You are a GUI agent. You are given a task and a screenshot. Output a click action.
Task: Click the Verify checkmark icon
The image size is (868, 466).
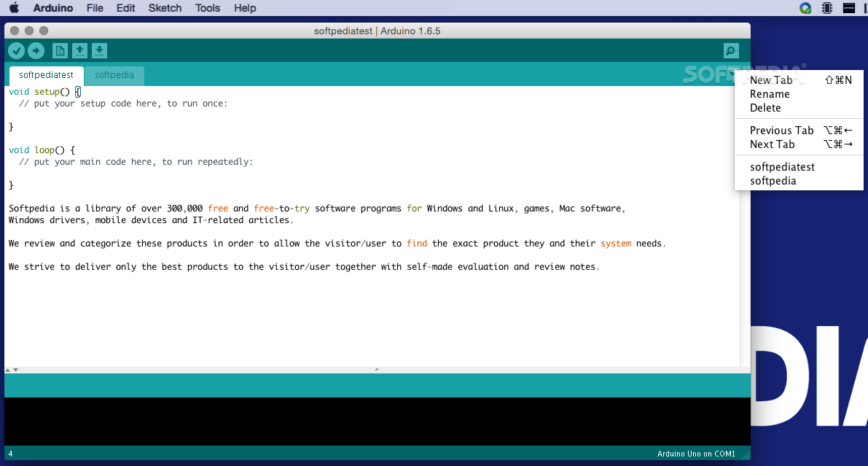coord(16,50)
